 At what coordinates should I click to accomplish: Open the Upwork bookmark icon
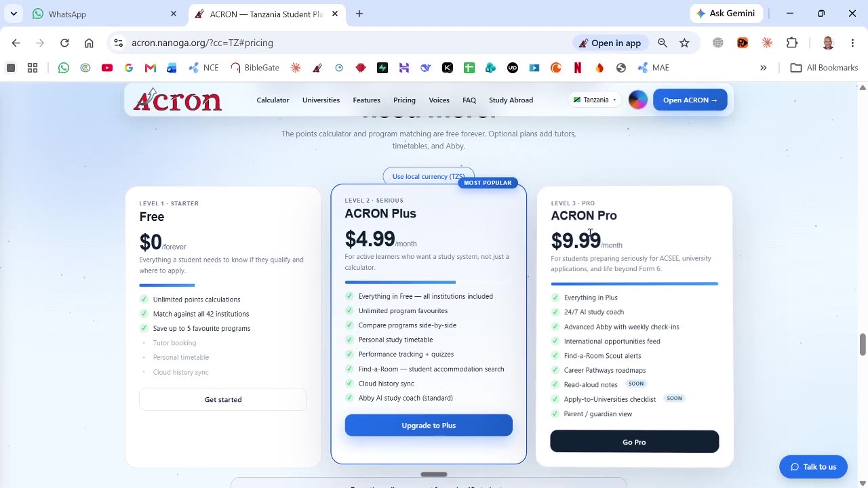(513, 68)
